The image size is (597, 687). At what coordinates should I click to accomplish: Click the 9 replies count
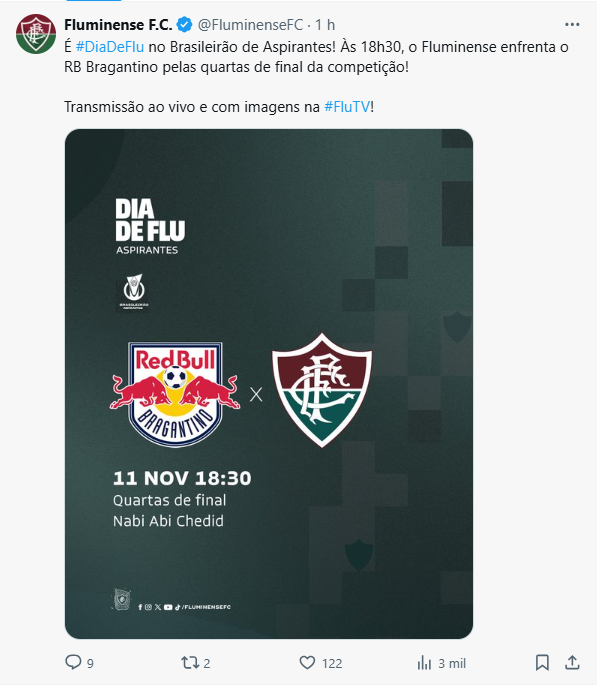coord(90,664)
